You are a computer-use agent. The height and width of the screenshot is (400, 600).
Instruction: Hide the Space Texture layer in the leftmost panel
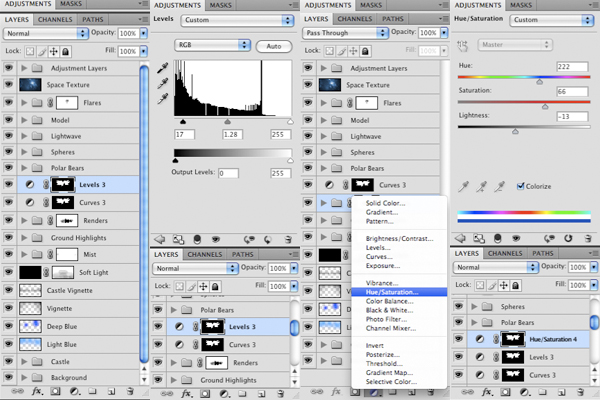pyautogui.click(x=8, y=84)
